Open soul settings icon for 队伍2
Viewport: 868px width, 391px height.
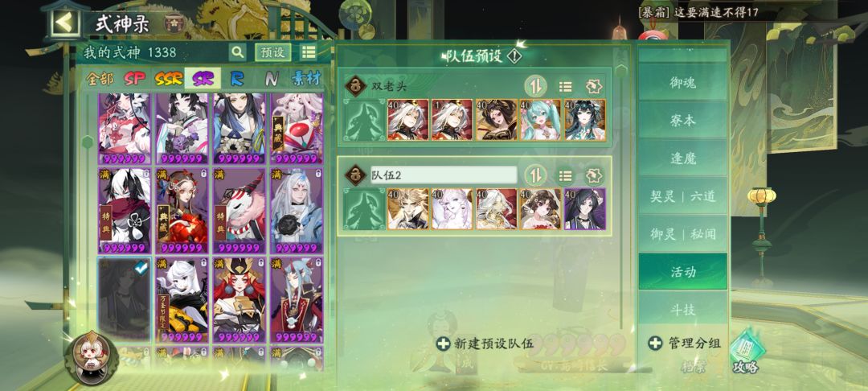click(595, 176)
